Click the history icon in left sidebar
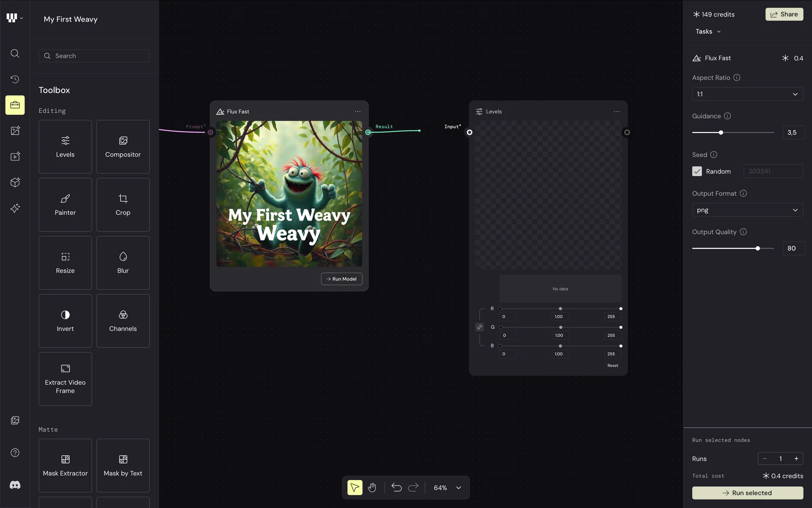Screen dimensions: 812x508 [15, 79]
